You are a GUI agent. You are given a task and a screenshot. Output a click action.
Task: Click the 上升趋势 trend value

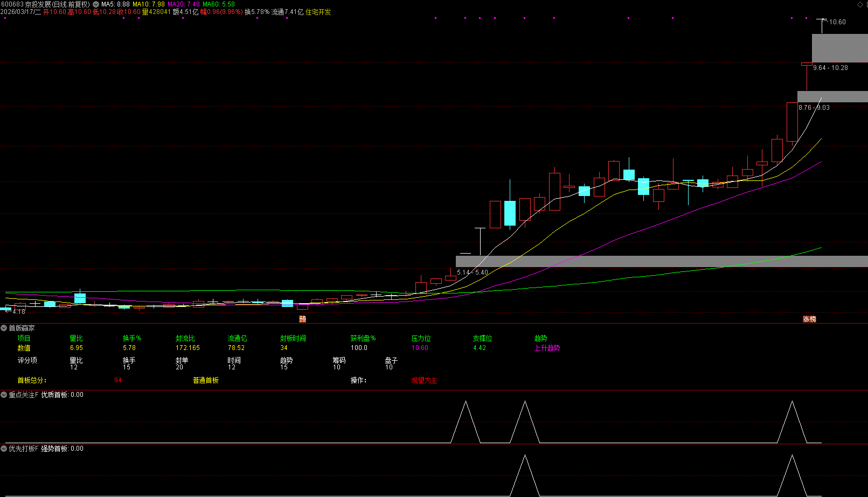[x=547, y=348]
